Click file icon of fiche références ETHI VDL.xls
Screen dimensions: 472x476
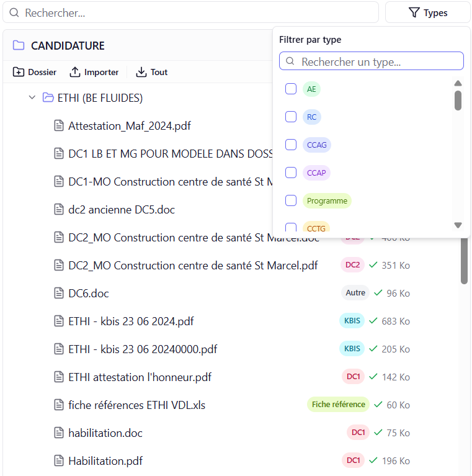tap(59, 405)
